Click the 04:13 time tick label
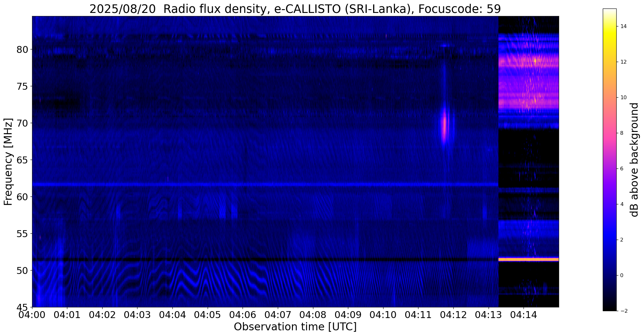 (x=489, y=315)
